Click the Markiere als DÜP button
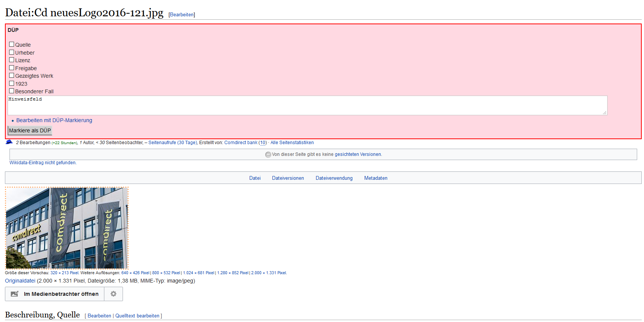 tap(30, 130)
